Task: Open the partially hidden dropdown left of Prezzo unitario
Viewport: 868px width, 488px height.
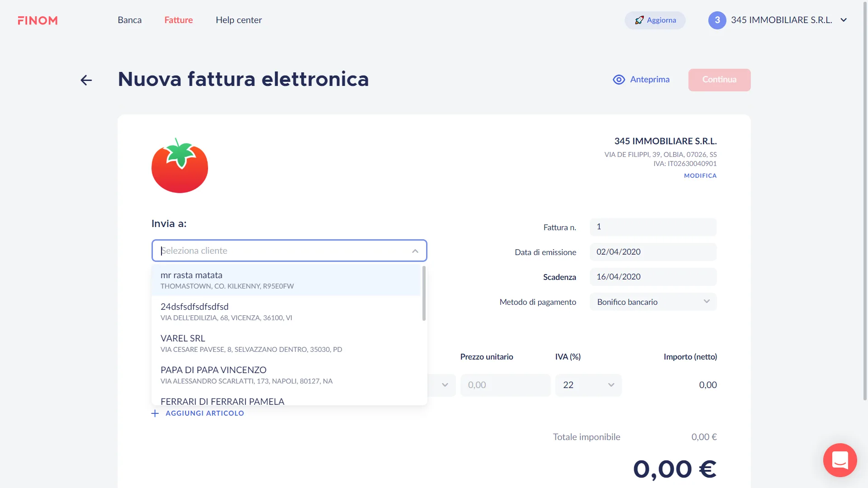Action: click(442, 385)
